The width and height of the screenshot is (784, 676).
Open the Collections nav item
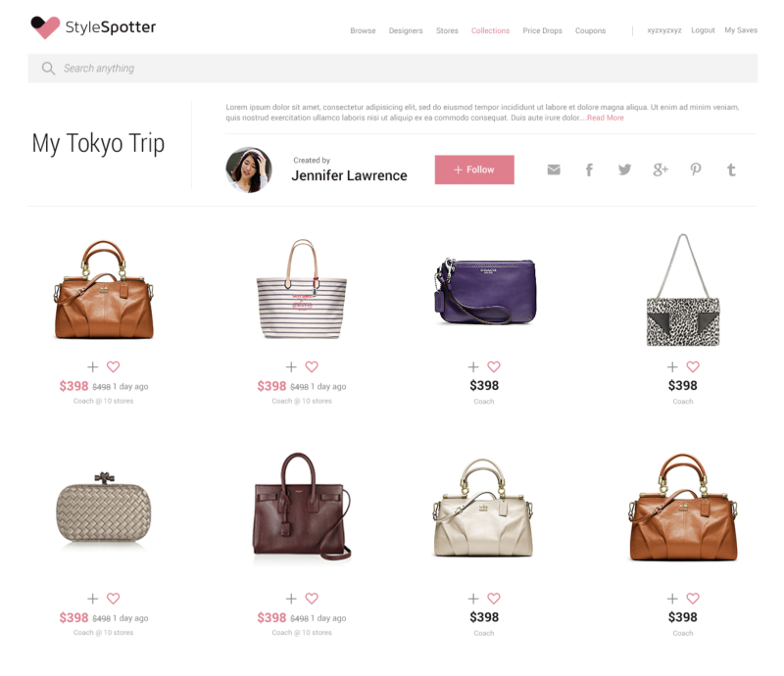click(x=490, y=30)
